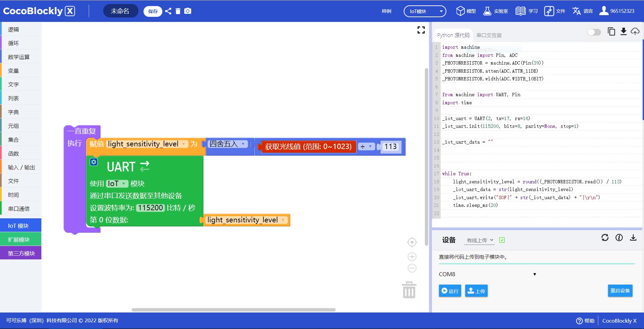
Task: Switch to the 串口交互窗 tab
Action: [x=489, y=35]
